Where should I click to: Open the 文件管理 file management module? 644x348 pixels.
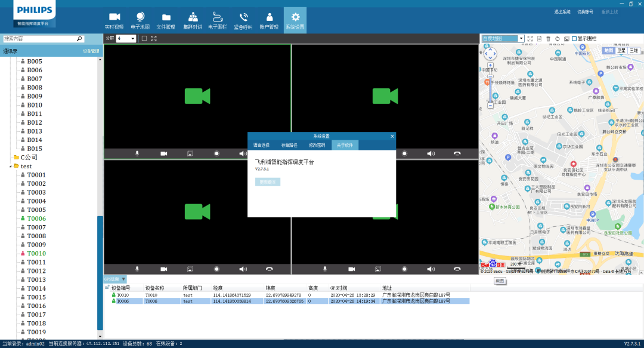[166, 20]
